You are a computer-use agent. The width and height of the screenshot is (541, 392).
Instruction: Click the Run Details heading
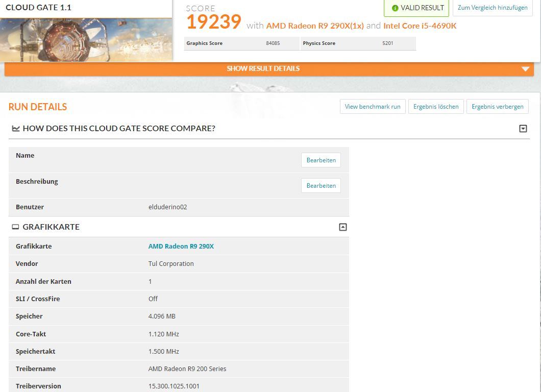coord(38,107)
